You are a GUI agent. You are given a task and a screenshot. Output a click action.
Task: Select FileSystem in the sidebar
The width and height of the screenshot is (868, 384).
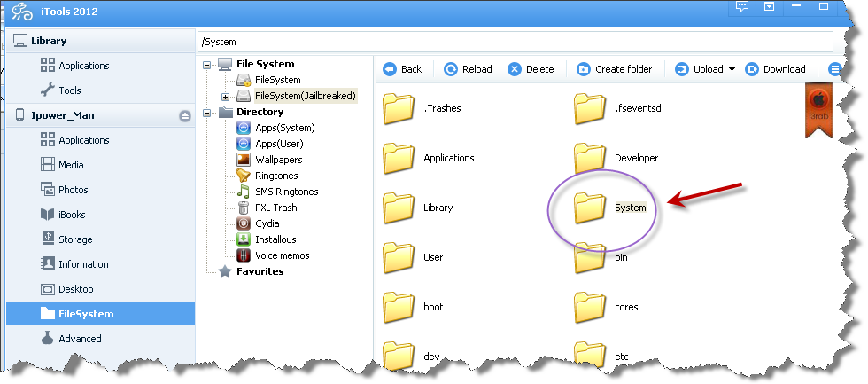100,314
